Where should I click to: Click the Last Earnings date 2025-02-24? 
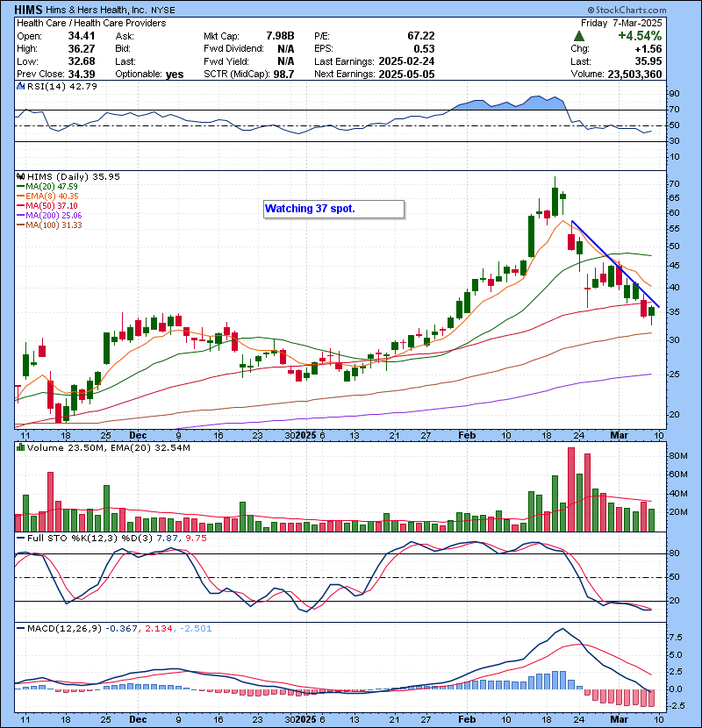click(x=406, y=61)
